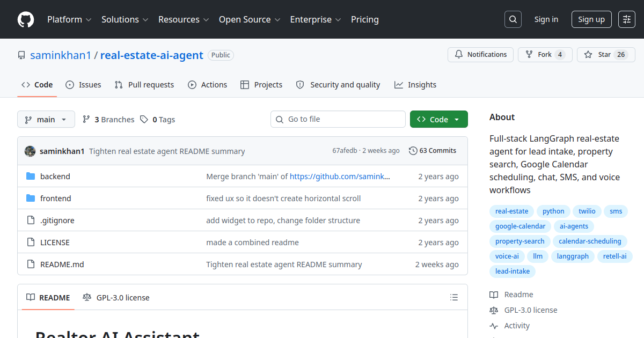Open the 63 Commits history link
Image resolution: width=644 pixels, height=338 pixels.
433,151
